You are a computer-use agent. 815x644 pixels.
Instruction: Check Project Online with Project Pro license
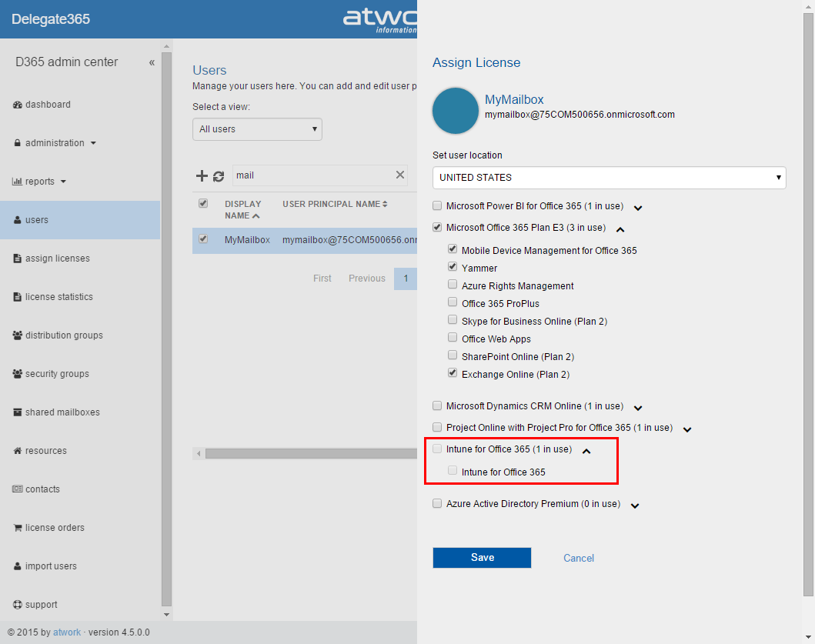tap(437, 427)
